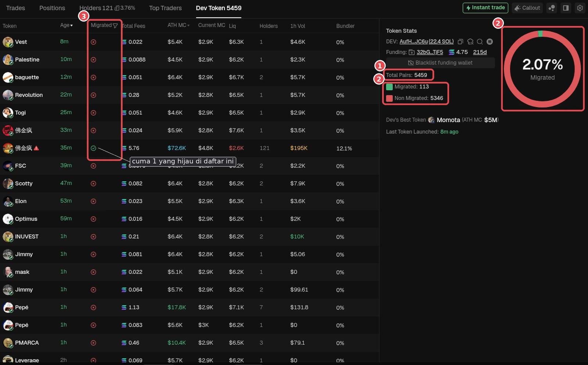Click the Togi token avatar
Screen dimensions: 588x365
pyautogui.click(x=8, y=113)
